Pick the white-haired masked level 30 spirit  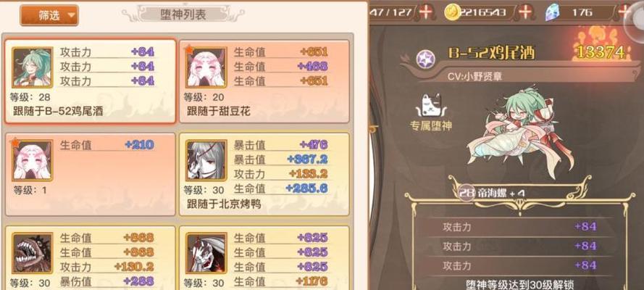(x=264, y=257)
